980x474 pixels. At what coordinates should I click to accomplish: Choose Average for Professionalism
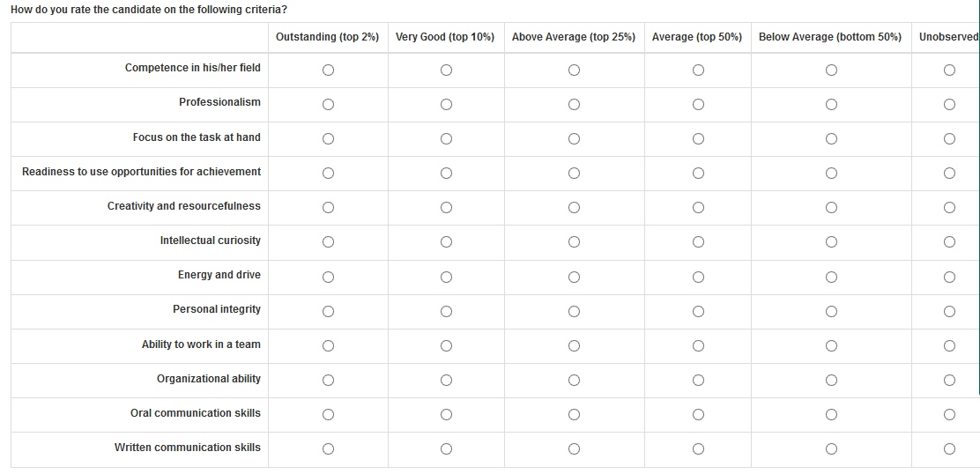(698, 105)
